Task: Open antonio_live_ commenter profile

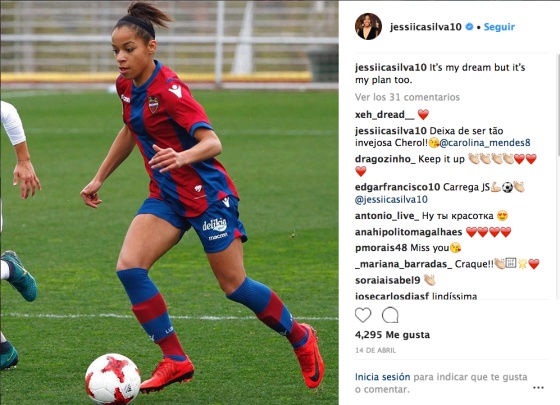Action: point(387,216)
